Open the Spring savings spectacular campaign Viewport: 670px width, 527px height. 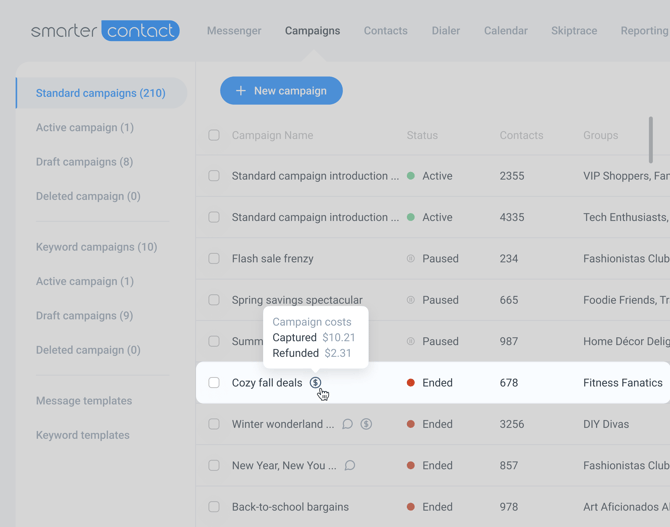[x=297, y=300]
